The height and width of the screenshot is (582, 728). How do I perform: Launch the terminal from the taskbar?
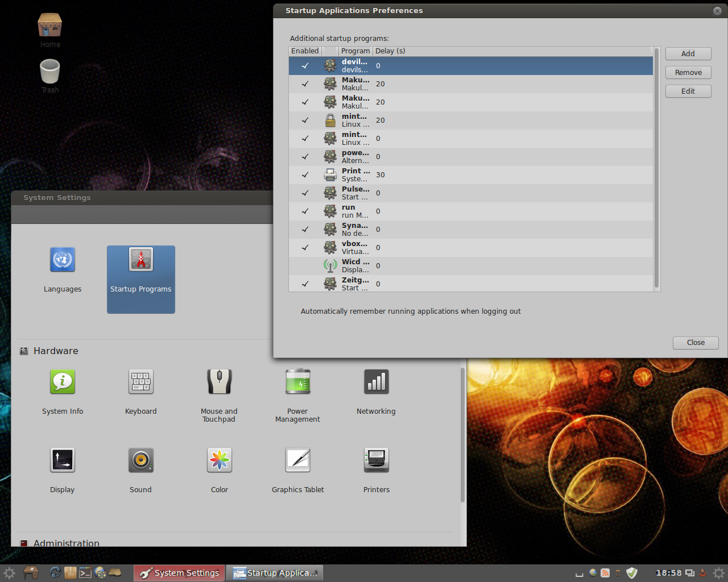click(85, 572)
